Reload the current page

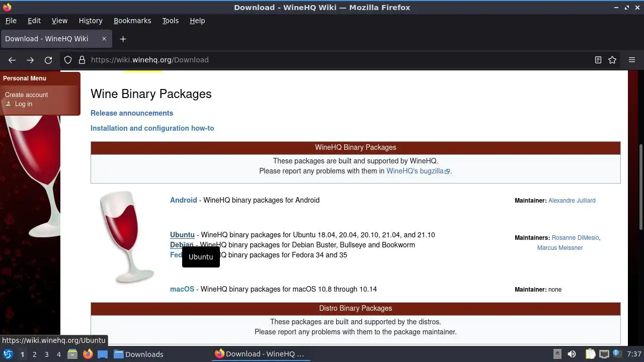(48, 60)
